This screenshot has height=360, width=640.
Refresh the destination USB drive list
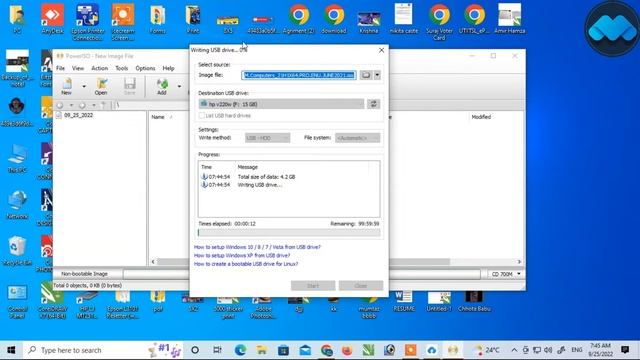point(373,104)
